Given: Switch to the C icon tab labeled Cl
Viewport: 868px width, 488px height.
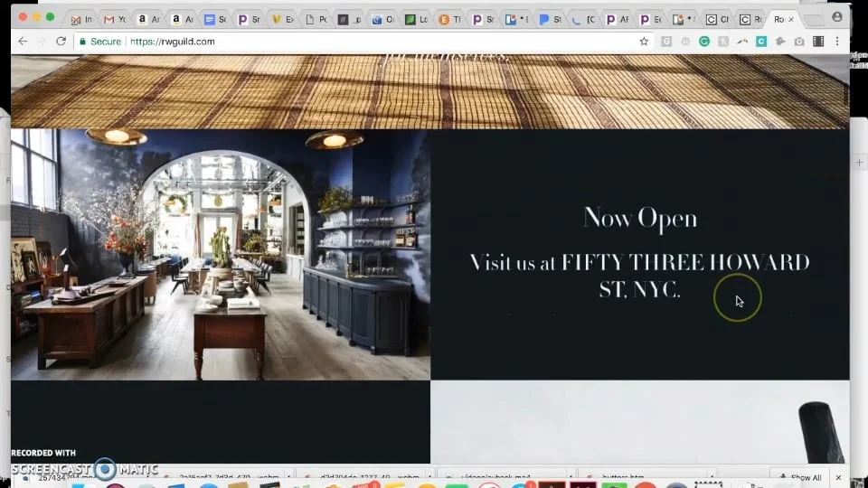Looking at the screenshot, I should click(x=717, y=19).
